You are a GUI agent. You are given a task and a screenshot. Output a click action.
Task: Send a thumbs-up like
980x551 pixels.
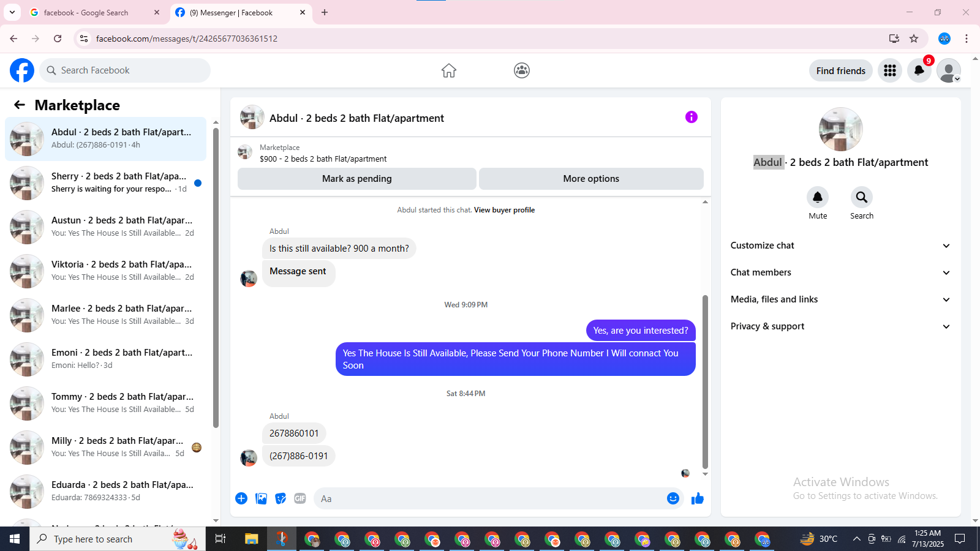[x=698, y=498]
